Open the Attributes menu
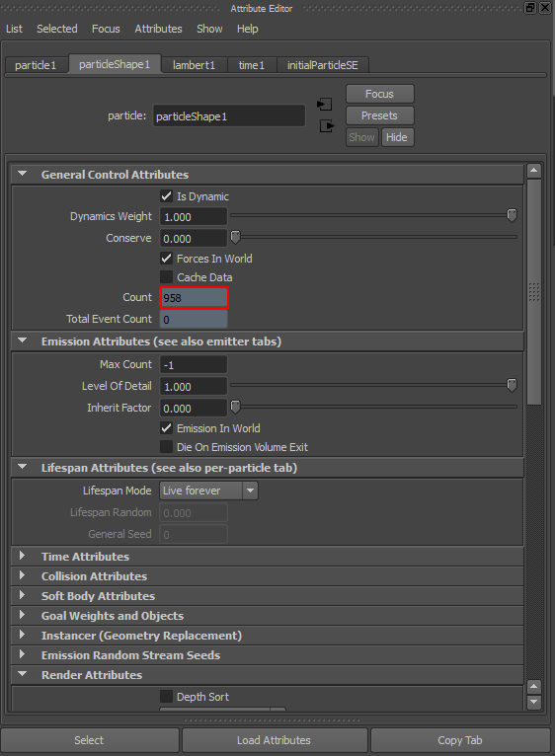555x756 pixels. click(x=158, y=29)
